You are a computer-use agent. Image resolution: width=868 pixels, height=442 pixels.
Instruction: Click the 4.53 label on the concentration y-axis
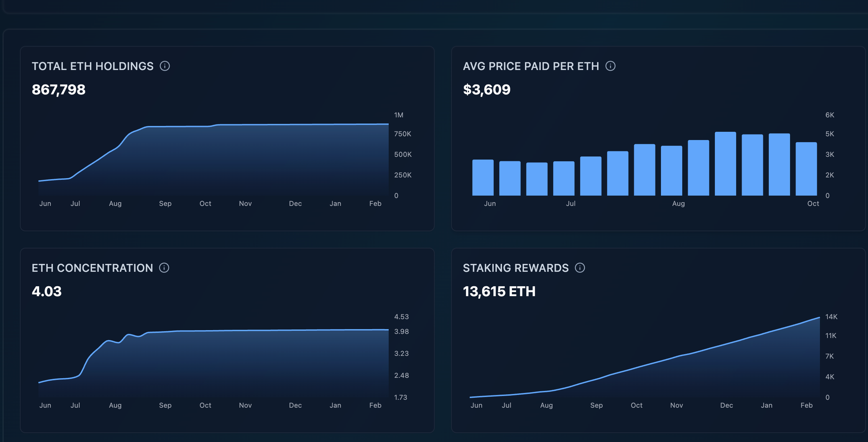401,317
